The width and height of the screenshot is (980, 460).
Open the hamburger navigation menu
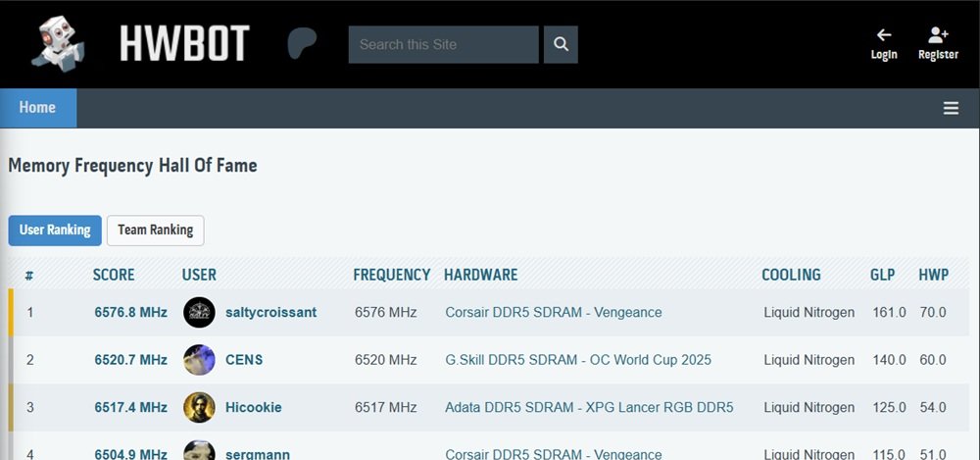(951, 108)
